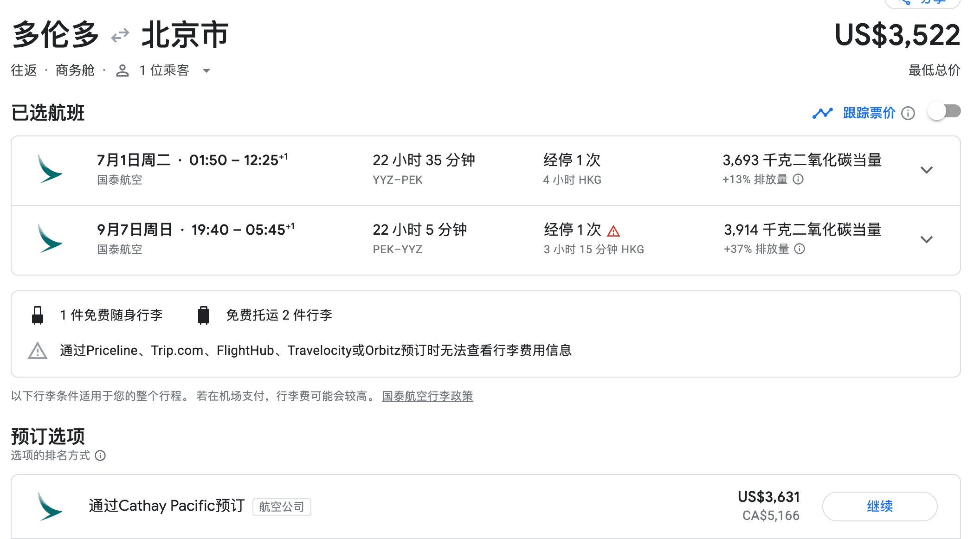Click the 最低总价 label
Viewport: 980px width, 539px height.
tap(935, 70)
